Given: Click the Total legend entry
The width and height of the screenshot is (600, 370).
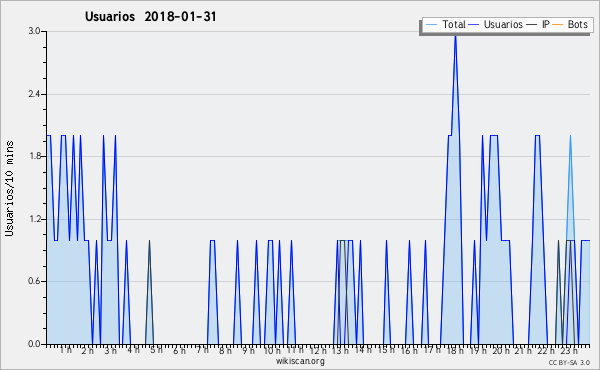Looking at the screenshot, I should click(x=446, y=24).
